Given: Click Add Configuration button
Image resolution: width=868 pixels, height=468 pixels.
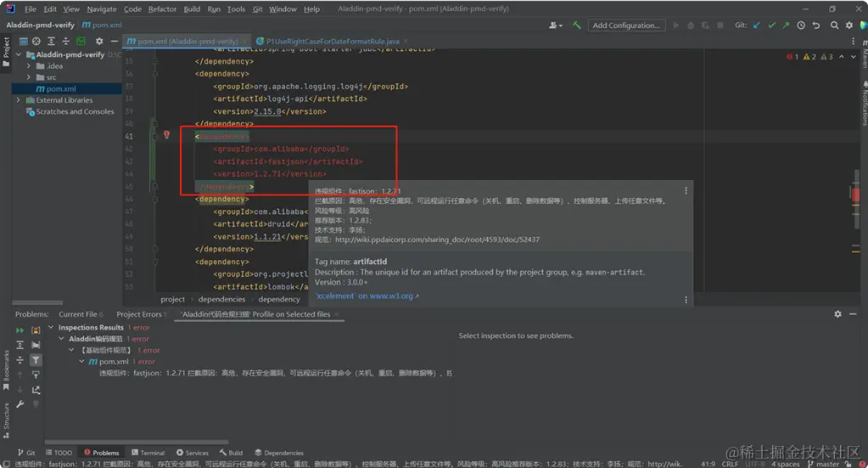Looking at the screenshot, I should pyautogui.click(x=626, y=25).
